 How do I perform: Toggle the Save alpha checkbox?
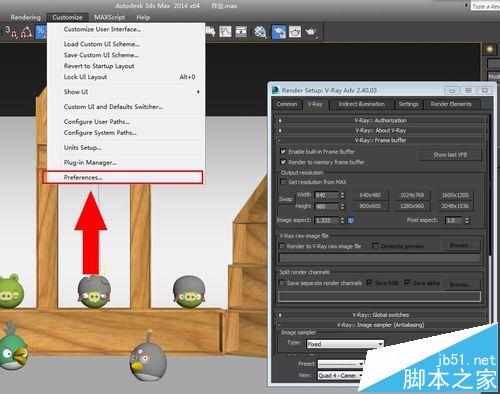408,283
